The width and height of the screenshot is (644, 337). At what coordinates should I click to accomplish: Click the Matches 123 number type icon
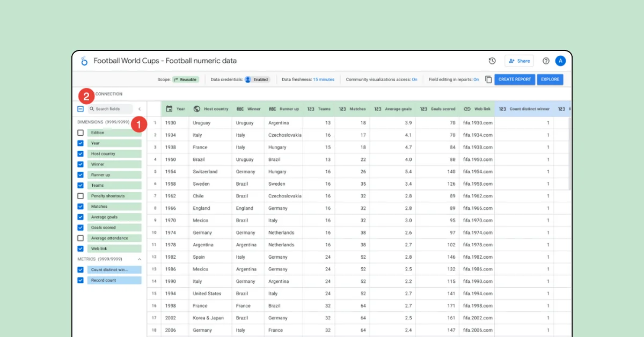[342, 109]
